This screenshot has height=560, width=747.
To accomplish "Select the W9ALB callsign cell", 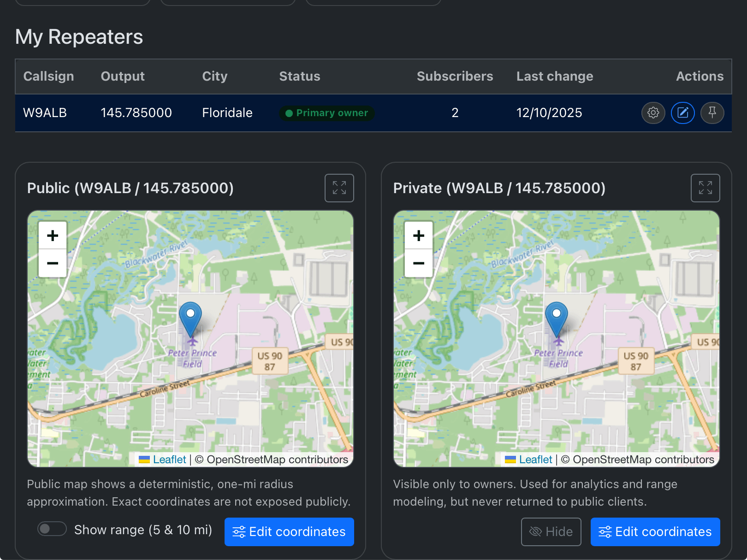I will click(x=45, y=113).
